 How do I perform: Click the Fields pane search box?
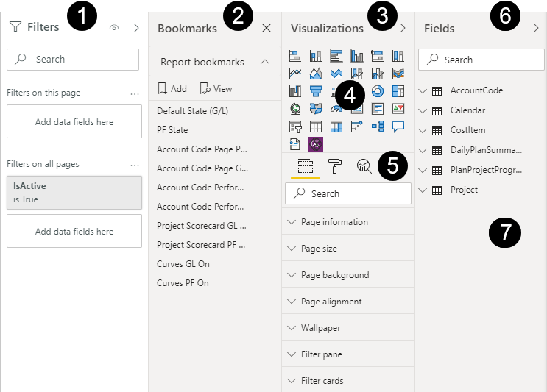(481, 60)
